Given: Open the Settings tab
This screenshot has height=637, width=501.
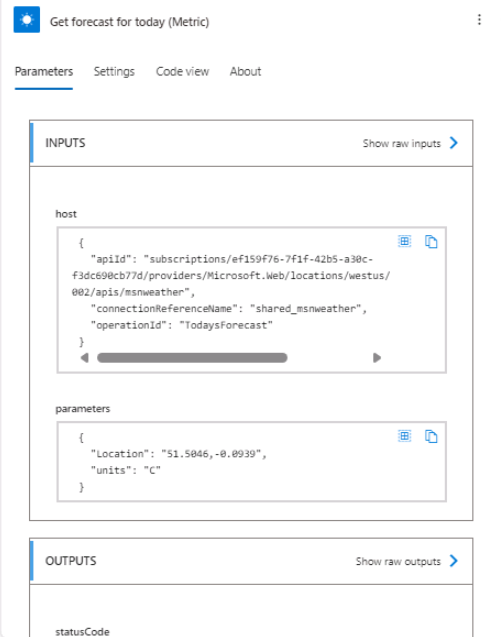Looking at the screenshot, I should [x=114, y=72].
